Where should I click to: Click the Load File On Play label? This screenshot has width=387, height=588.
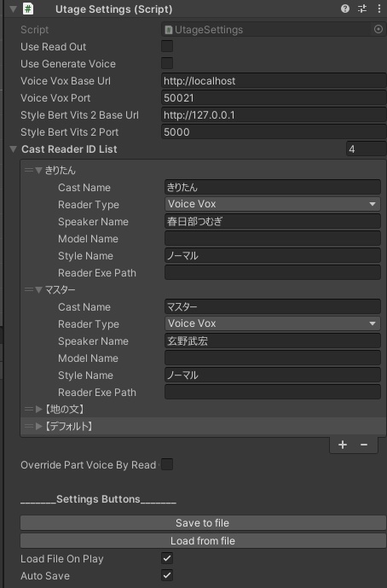(x=62, y=559)
